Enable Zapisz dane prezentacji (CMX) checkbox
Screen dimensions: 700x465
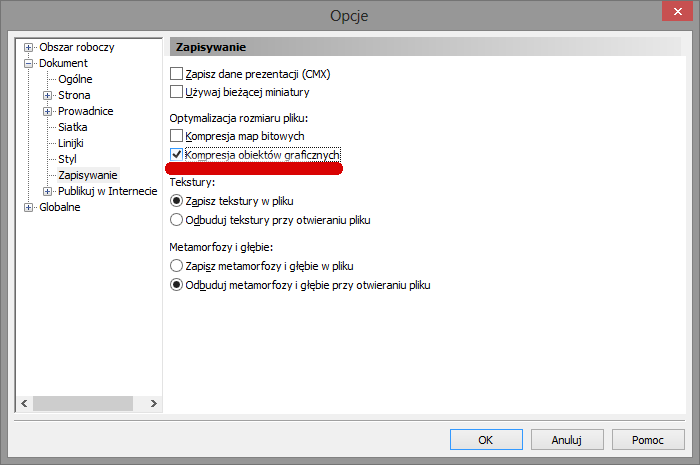(x=177, y=74)
